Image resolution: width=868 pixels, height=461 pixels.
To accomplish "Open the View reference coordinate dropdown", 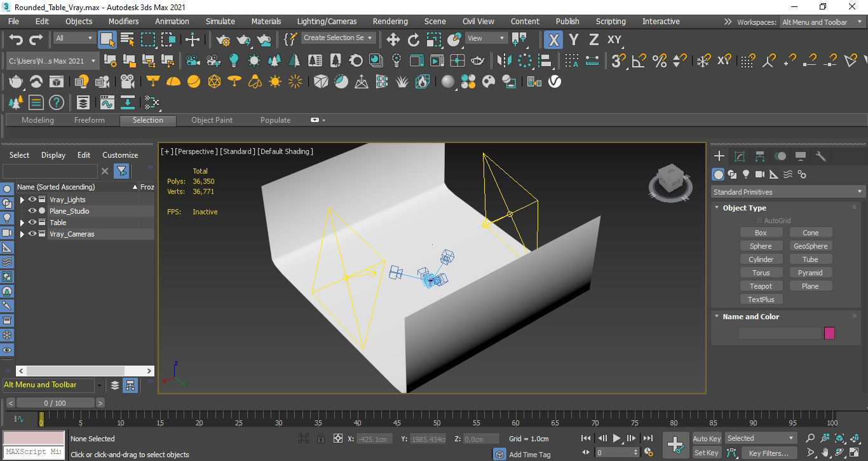I will click(x=487, y=38).
